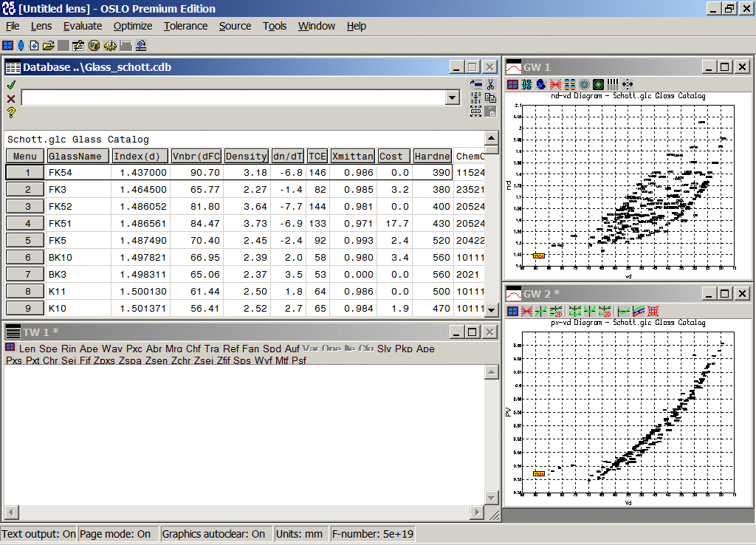This screenshot has height=545, width=756.
Task: Click the red distortion grid icon in GW 2
Action: [x=653, y=311]
